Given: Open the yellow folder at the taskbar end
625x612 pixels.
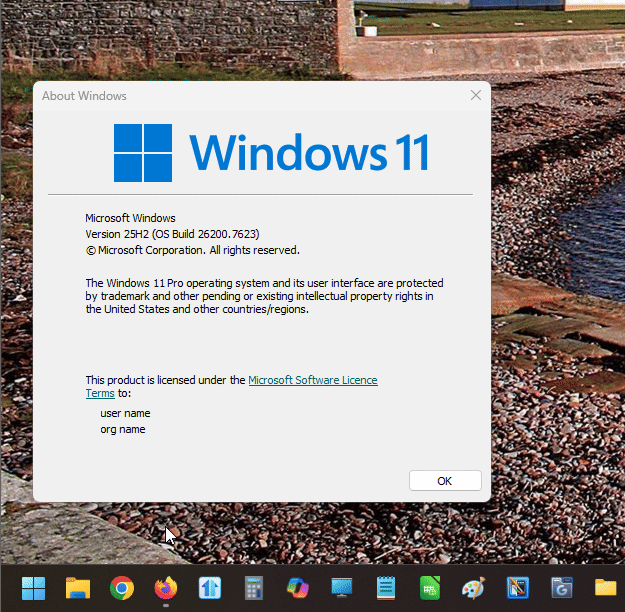Looking at the screenshot, I should 605,588.
